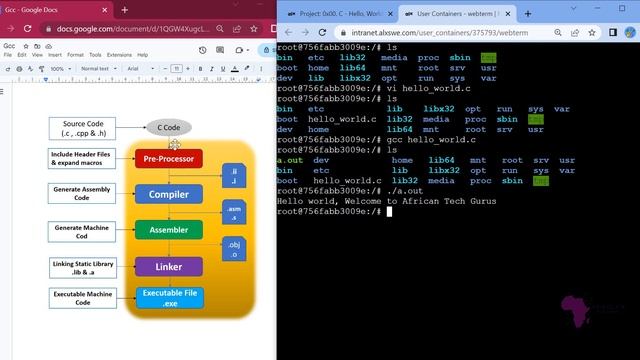Activate the paint format tool
The image size is (640, 360).
(x=41, y=69)
